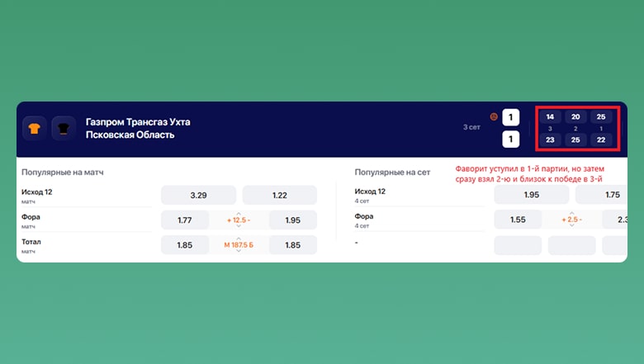Screen dimensions: 644x364
Task: Click the volleyball serve indicator icon
Action: pos(494,116)
